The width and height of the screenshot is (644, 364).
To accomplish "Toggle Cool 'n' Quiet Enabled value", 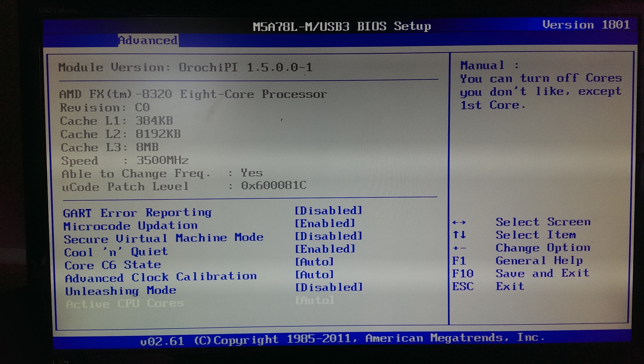I will pyautogui.click(x=325, y=249).
